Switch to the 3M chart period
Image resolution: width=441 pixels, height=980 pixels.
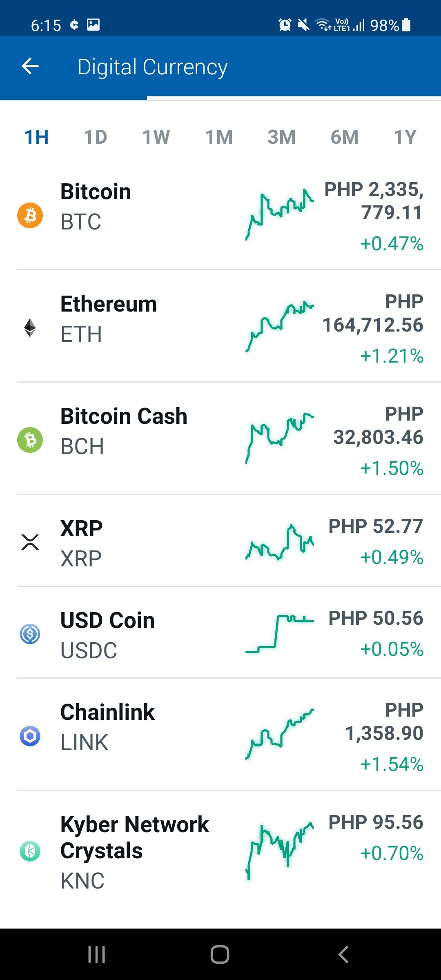pyautogui.click(x=281, y=137)
